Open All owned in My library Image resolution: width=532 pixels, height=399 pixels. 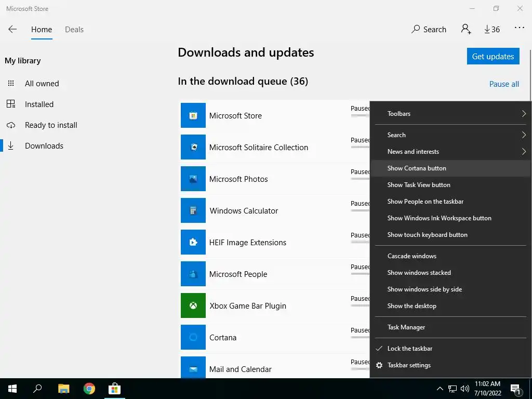tap(42, 84)
